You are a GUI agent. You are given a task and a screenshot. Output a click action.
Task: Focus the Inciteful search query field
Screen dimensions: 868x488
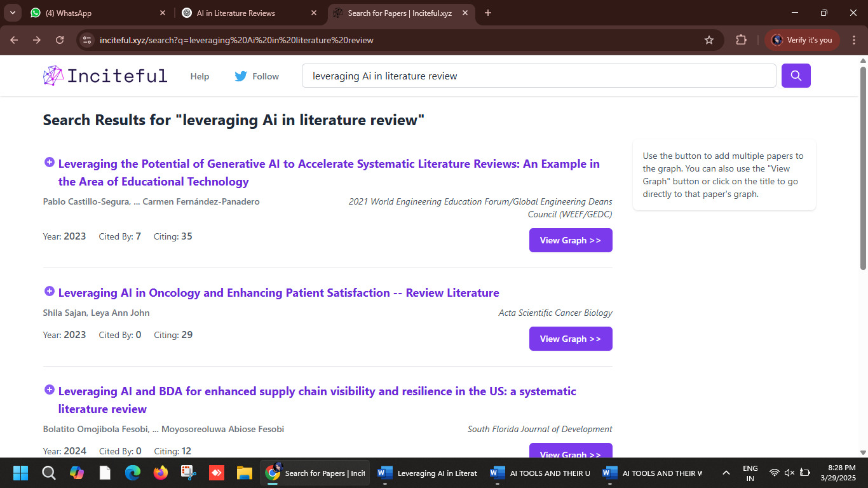pos(539,76)
